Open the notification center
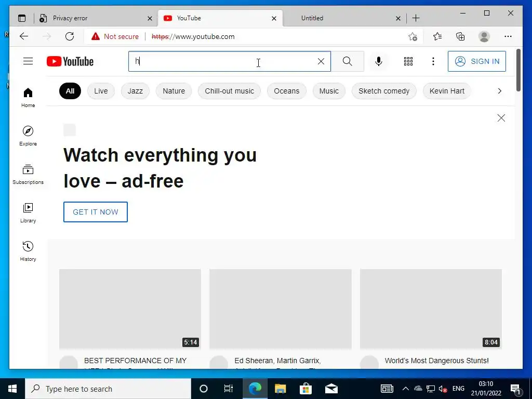Viewport: 532px width, 399px height. (515, 389)
